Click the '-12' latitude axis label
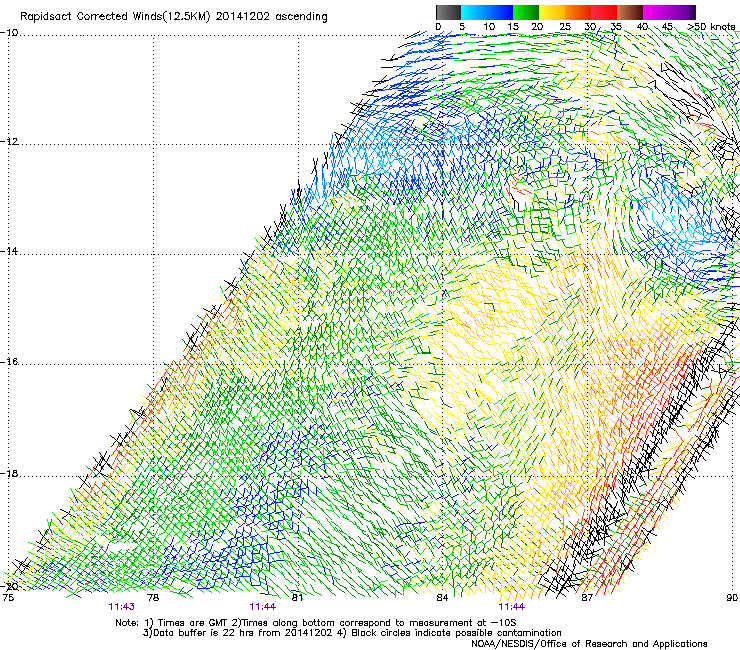This screenshot has width=740, height=650. (x=9, y=142)
